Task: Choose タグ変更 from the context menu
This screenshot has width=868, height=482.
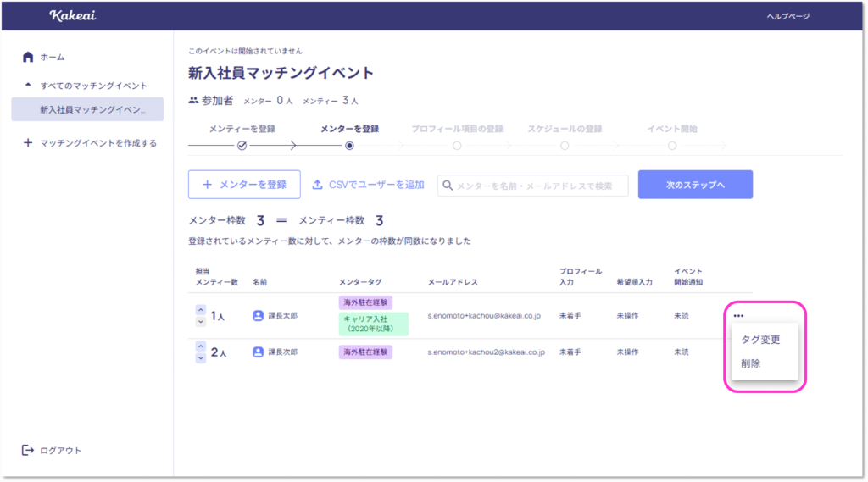Action: [x=760, y=340]
